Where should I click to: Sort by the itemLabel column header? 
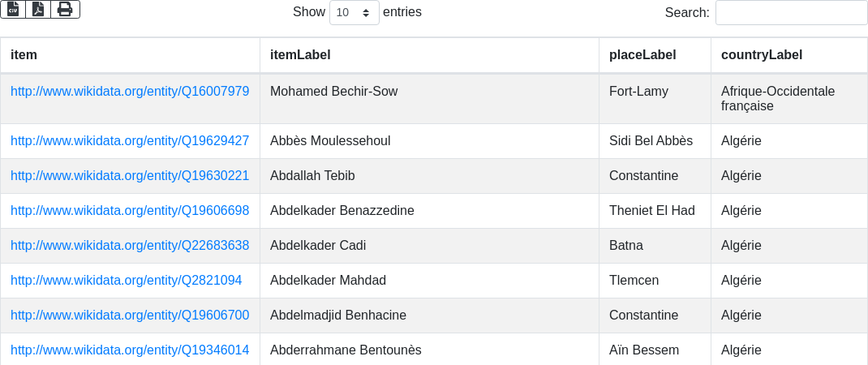430,55
